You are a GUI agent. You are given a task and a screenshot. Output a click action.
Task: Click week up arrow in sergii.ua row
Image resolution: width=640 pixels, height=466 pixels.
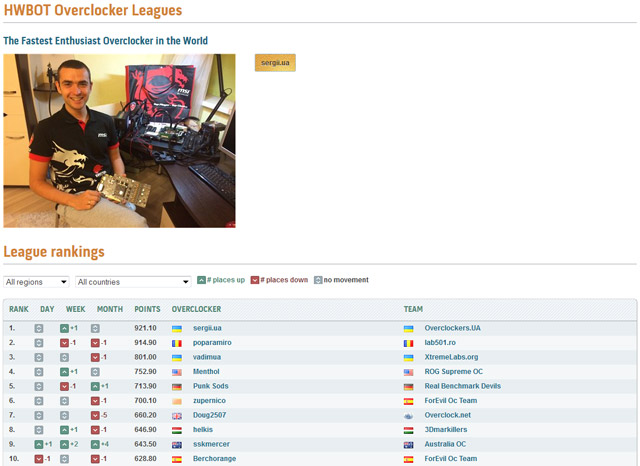(64, 328)
